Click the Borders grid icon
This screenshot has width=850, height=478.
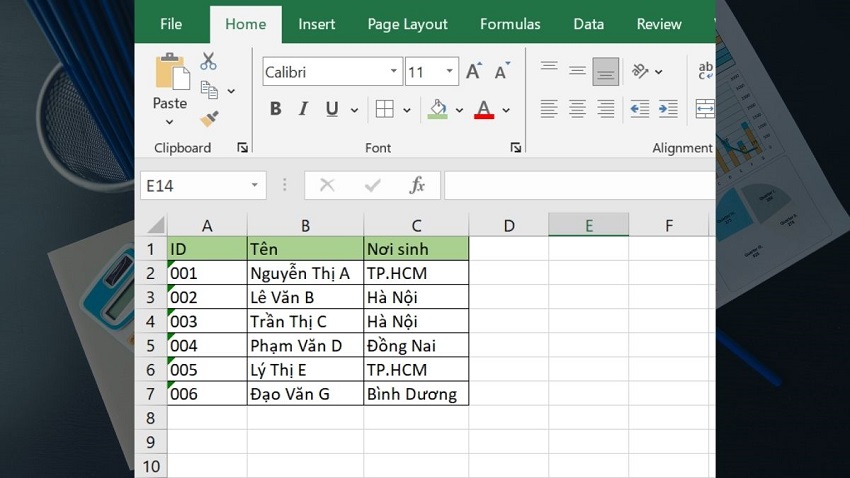(x=384, y=109)
